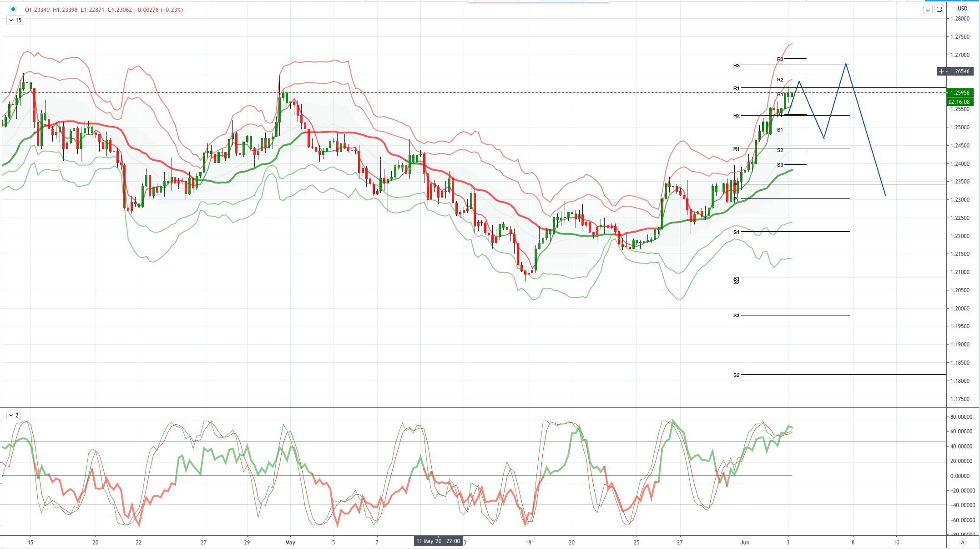The height and width of the screenshot is (549, 980).
Task: Click the low value L1.22871
Action: (92, 10)
